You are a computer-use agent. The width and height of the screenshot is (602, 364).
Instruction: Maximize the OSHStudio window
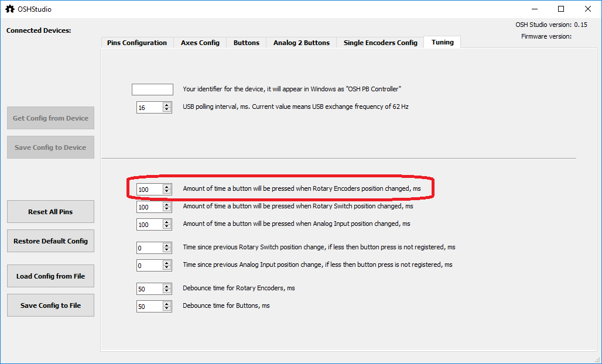pyautogui.click(x=561, y=9)
